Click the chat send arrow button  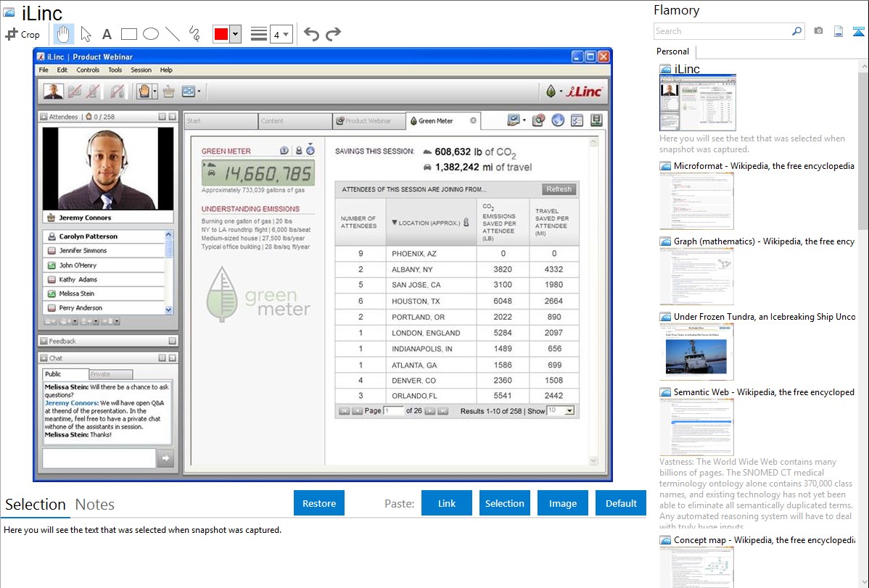[165, 458]
